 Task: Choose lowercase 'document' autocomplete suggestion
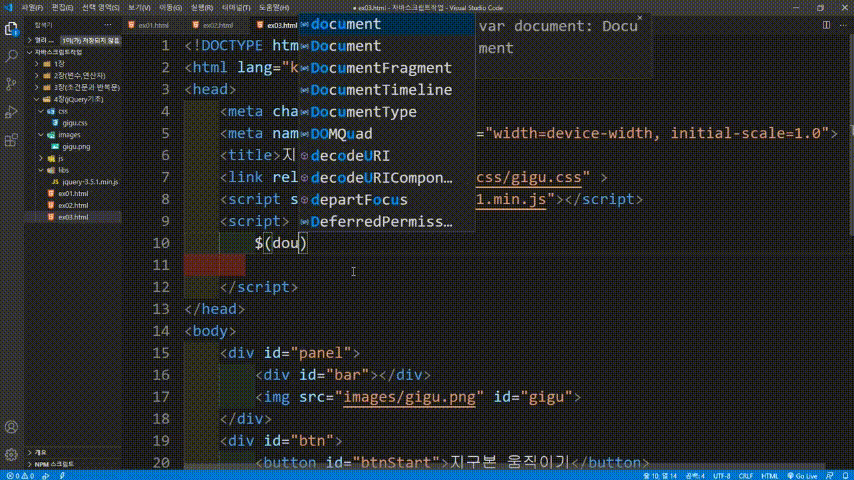click(x=387, y=24)
